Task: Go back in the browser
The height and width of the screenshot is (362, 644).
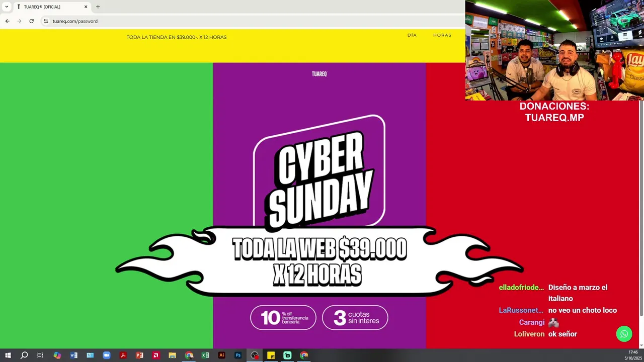Action: 7,21
